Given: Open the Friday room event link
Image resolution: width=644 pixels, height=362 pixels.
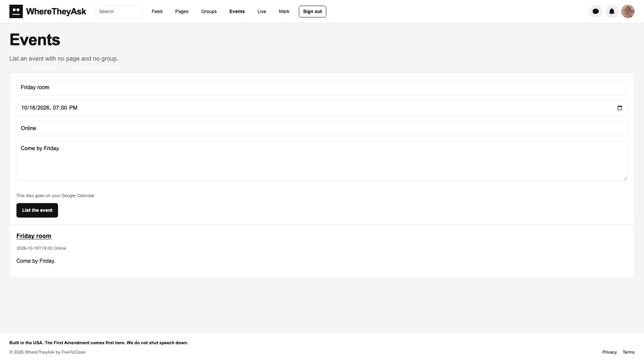Looking at the screenshot, I should 34,236.
